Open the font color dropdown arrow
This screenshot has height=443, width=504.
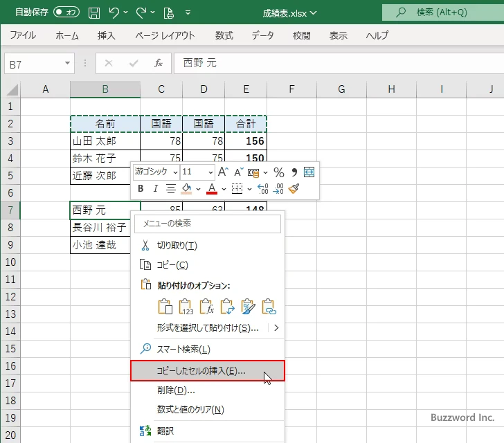(224, 189)
